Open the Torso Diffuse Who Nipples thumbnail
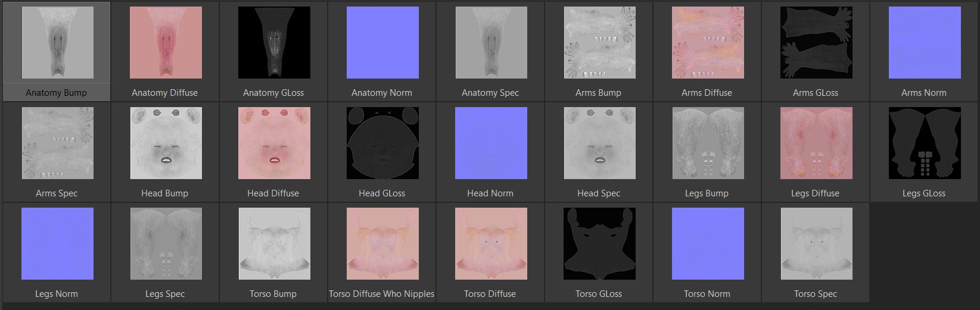 (x=382, y=244)
